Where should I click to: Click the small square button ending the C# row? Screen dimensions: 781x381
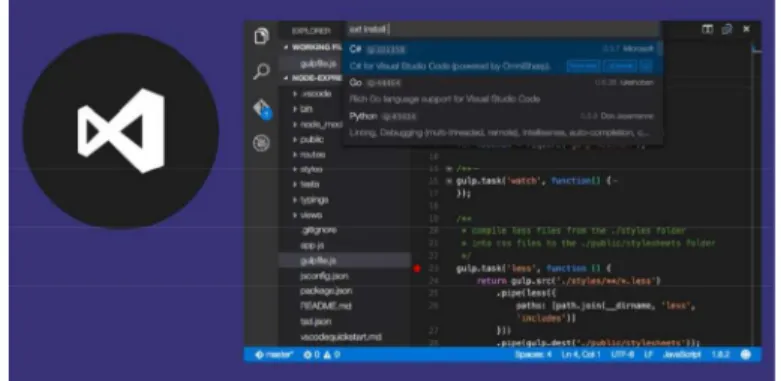(646, 66)
